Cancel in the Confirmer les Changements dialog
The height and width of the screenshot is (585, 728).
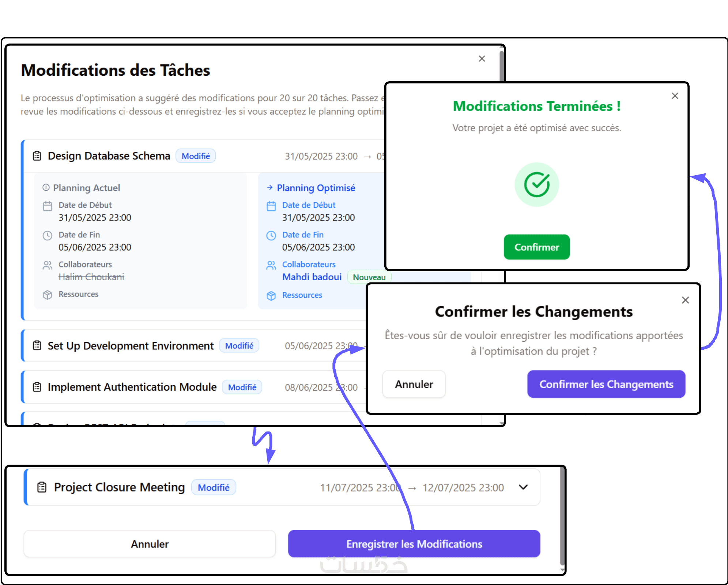tap(414, 384)
